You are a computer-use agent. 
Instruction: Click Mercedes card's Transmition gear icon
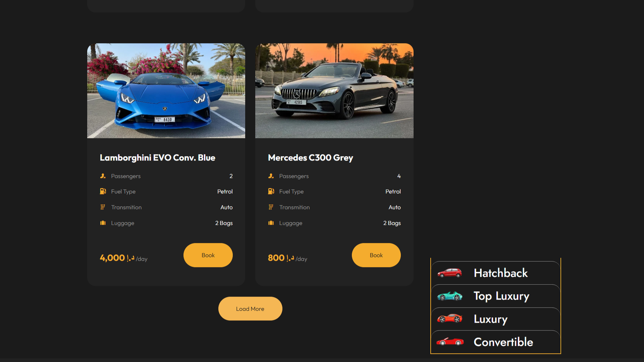[271, 207]
